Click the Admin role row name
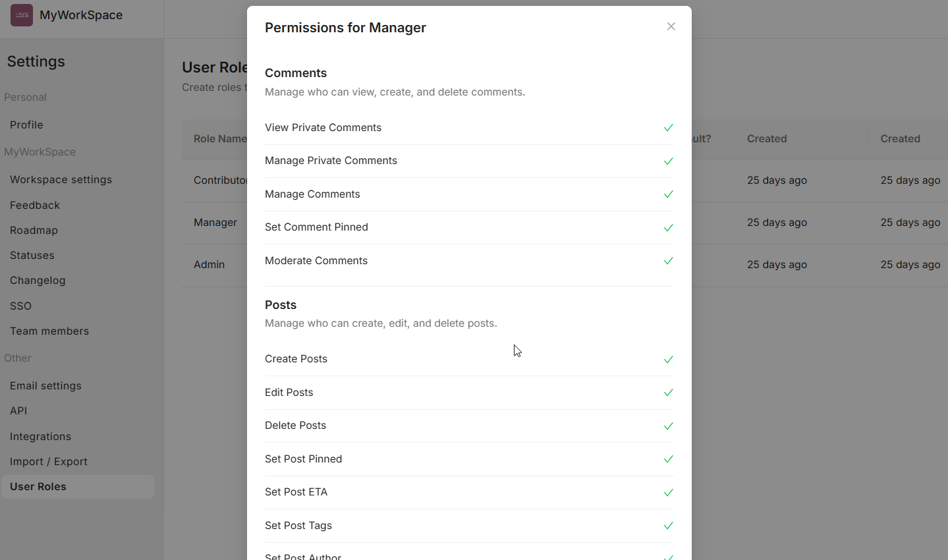 209,264
